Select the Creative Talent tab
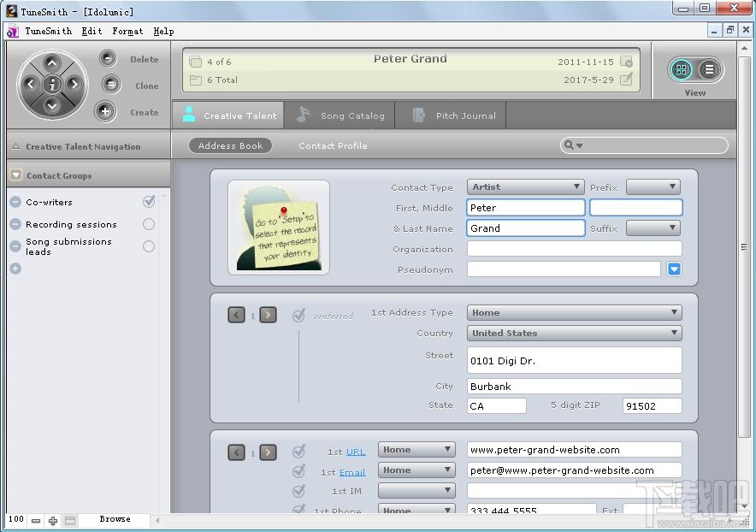The height and width of the screenshot is (532, 756). pyautogui.click(x=228, y=115)
